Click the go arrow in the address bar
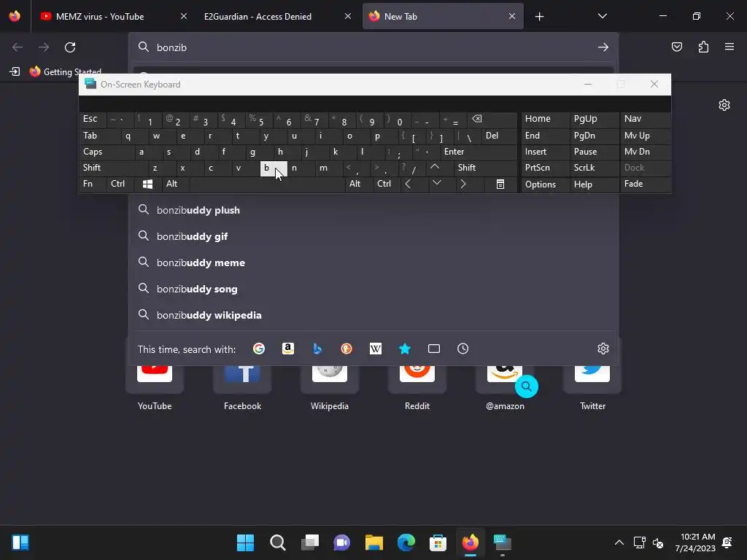 click(x=603, y=47)
